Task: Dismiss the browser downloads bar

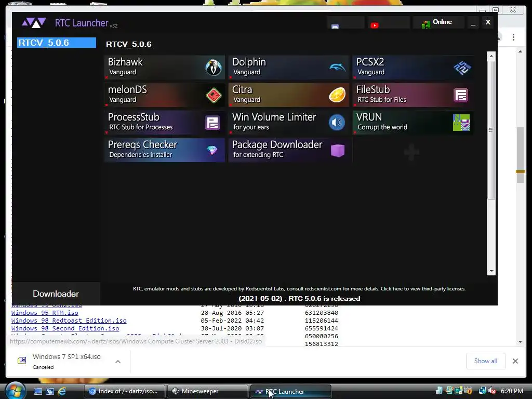Action: tap(515, 361)
